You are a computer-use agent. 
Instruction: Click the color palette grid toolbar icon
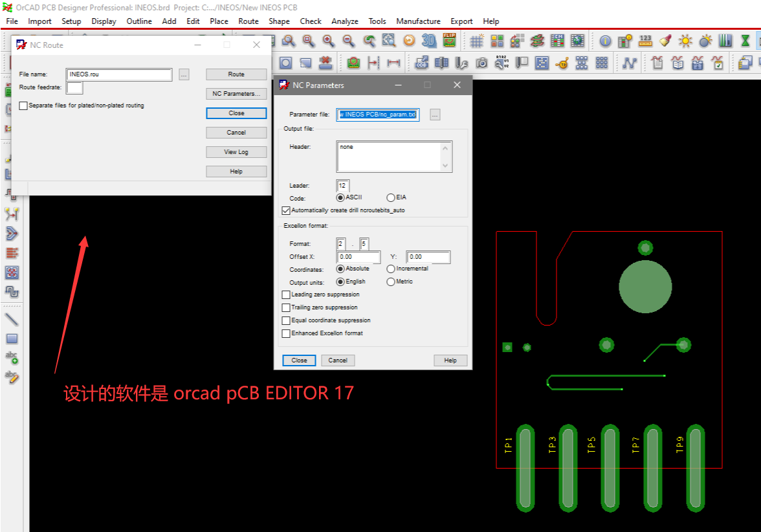click(497, 41)
